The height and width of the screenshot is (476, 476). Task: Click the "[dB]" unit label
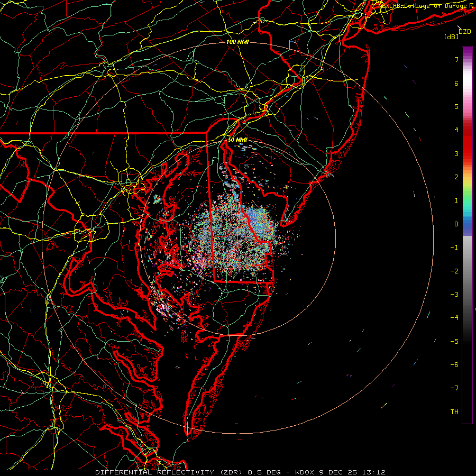pyautogui.click(x=452, y=37)
